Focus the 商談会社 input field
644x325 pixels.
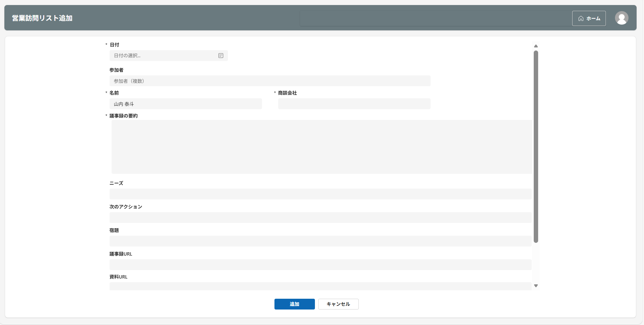pos(354,104)
